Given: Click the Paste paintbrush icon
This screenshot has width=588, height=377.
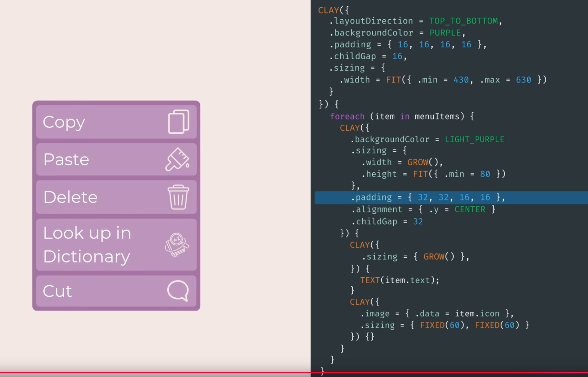Looking at the screenshot, I should click(x=178, y=160).
